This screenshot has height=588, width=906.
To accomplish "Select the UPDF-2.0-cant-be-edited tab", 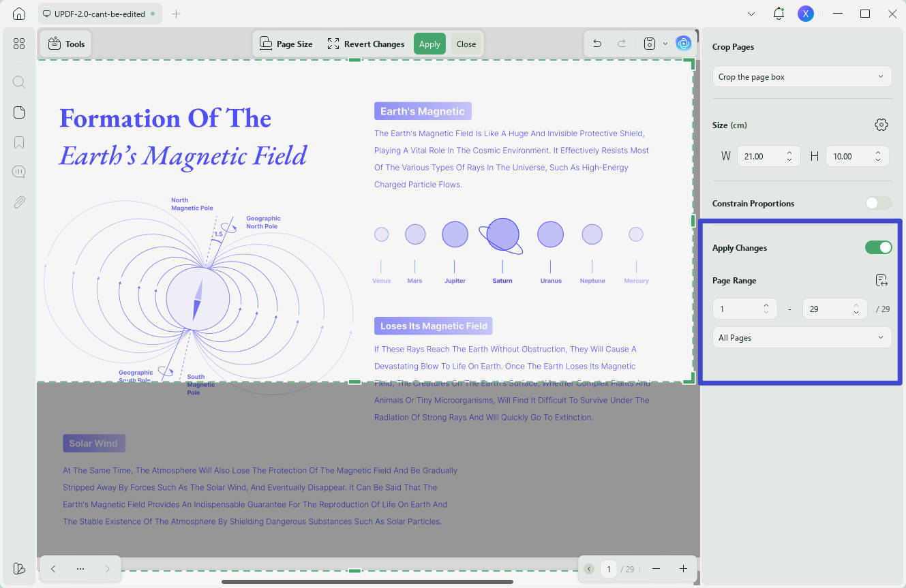I will (100, 14).
